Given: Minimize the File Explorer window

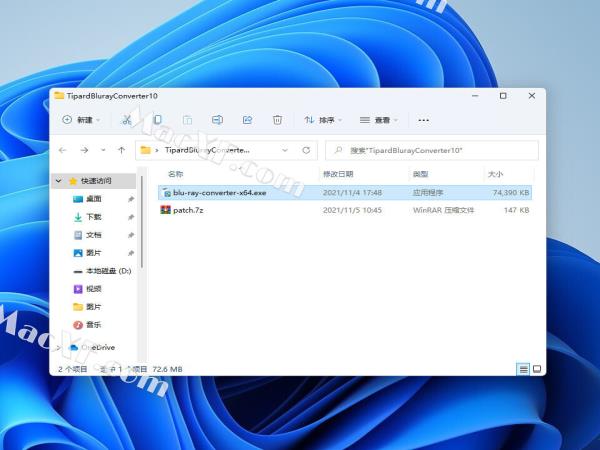Looking at the screenshot, I should coord(475,96).
